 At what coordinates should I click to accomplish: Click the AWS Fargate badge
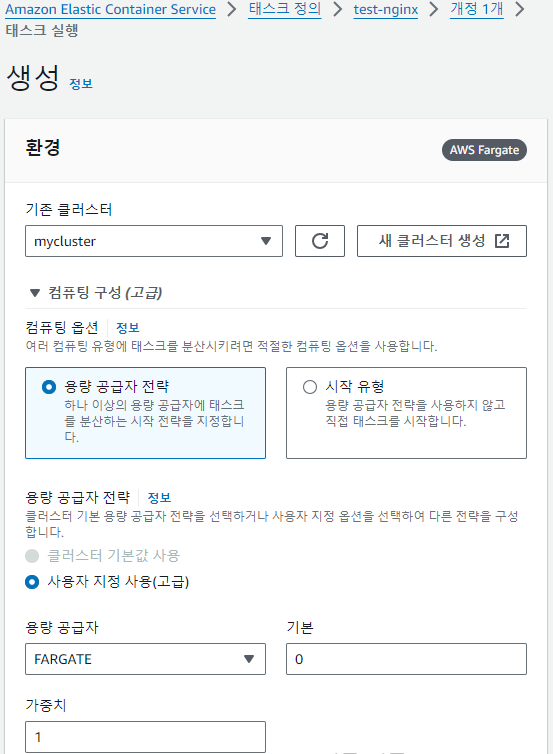point(484,150)
